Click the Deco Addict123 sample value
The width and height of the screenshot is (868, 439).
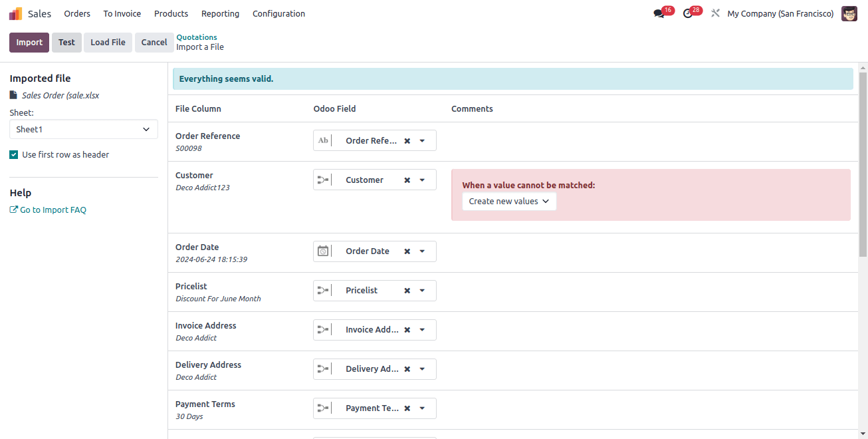203,188
